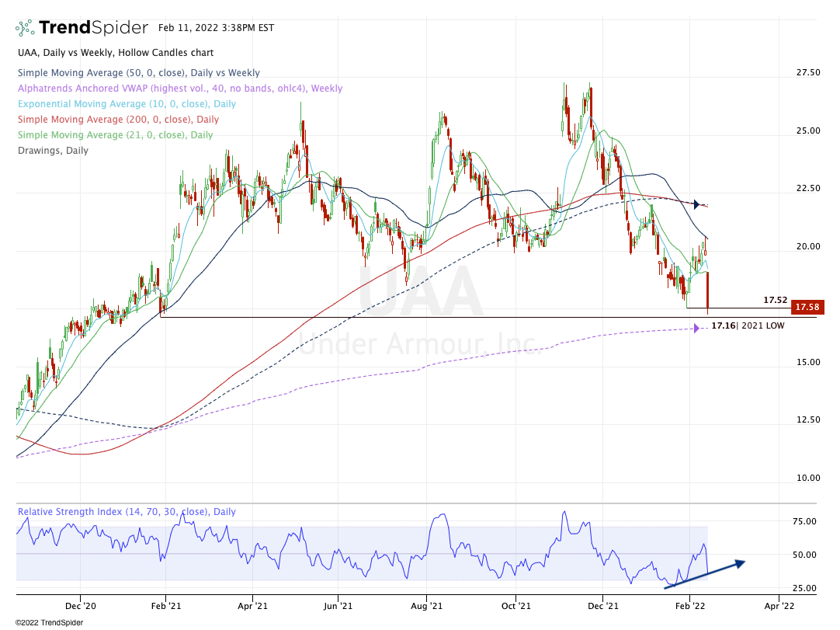The height and width of the screenshot is (630, 840).
Task: Click the 17.52 price level label
Action: click(x=776, y=301)
